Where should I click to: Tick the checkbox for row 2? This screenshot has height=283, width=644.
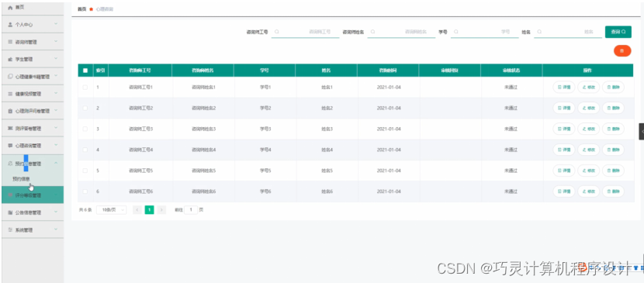coord(85,108)
